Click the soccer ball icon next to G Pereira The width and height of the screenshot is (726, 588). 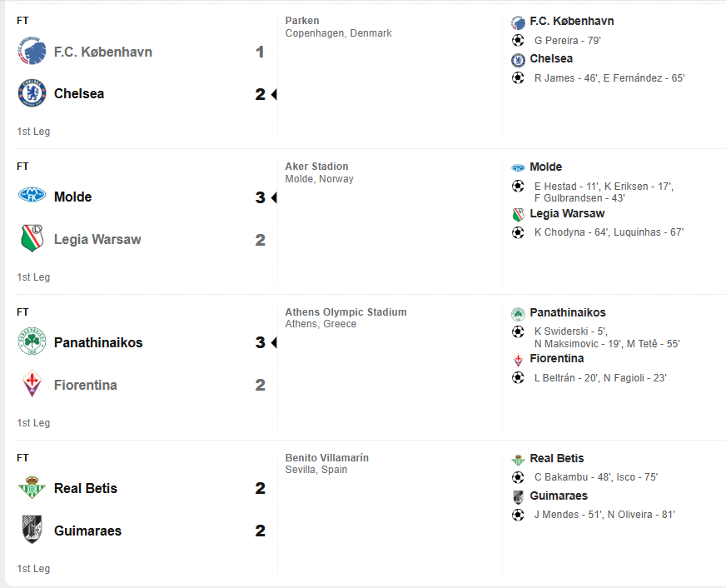(518, 40)
